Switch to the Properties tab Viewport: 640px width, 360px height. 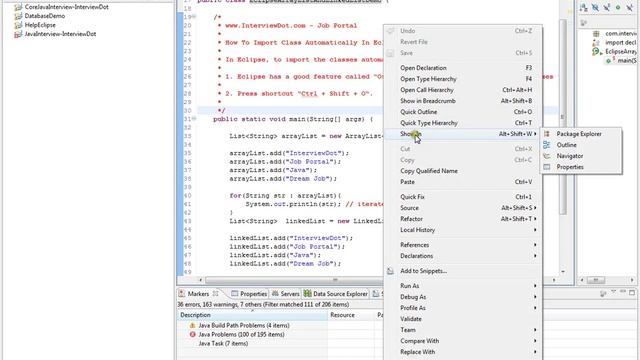coord(249,294)
